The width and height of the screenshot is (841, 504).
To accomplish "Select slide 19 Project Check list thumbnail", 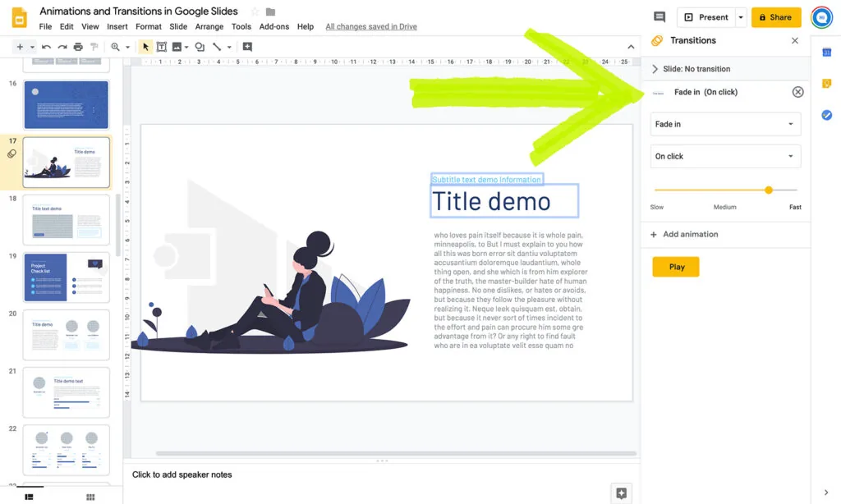I will pos(66,277).
